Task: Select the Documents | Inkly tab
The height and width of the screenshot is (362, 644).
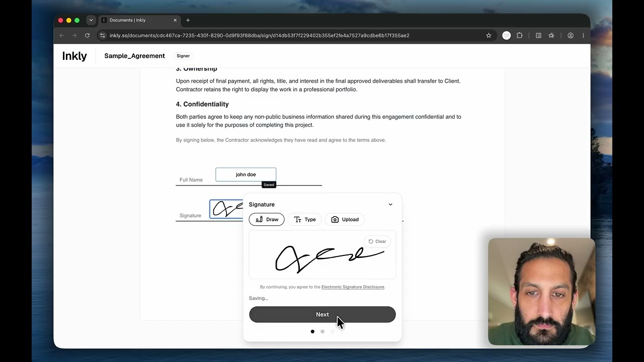Action: click(x=139, y=20)
